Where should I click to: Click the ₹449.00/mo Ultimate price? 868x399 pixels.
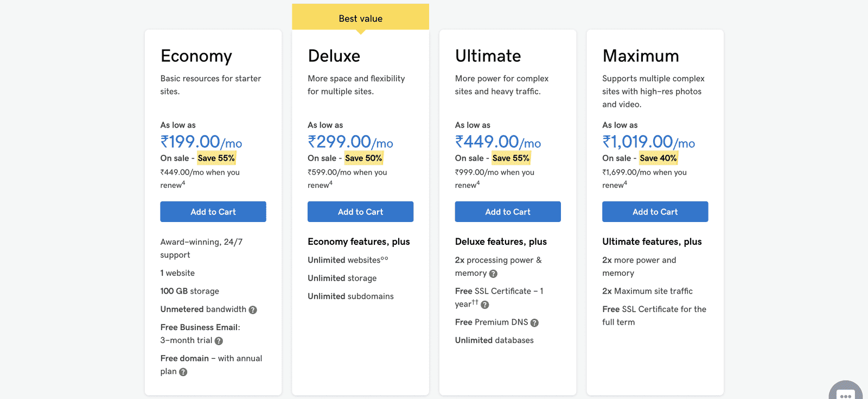(x=498, y=142)
